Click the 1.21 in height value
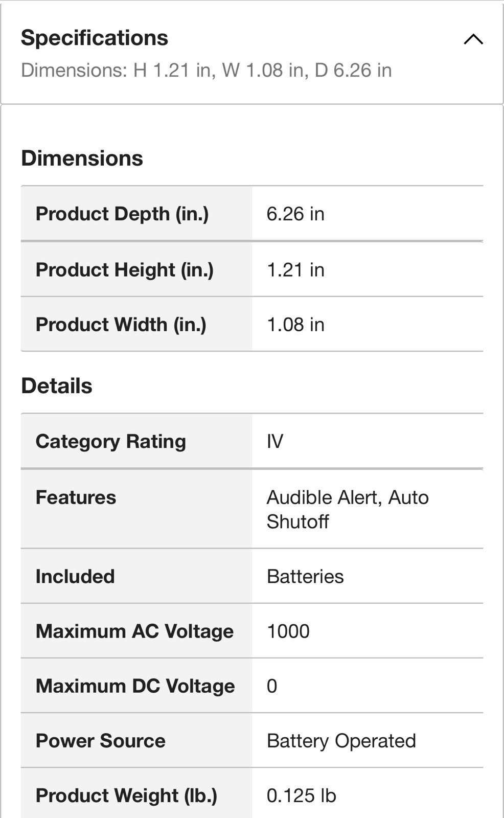Image resolution: width=504 pixels, height=818 pixels. pos(295,269)
